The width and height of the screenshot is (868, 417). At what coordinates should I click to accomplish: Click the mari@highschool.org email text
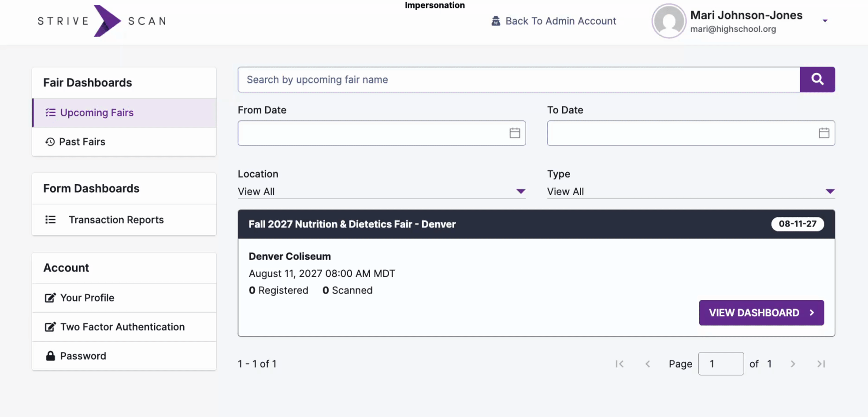733,29
